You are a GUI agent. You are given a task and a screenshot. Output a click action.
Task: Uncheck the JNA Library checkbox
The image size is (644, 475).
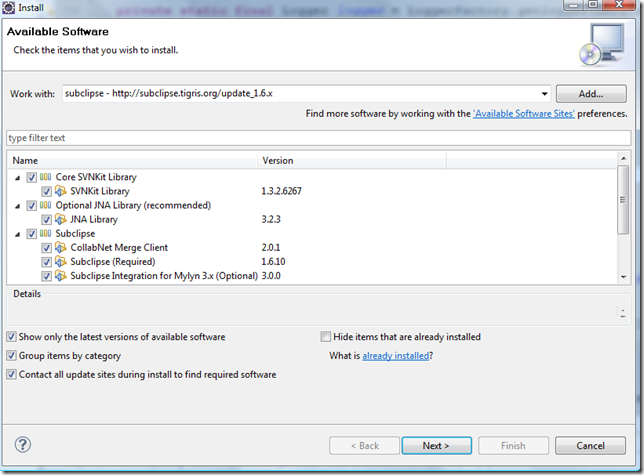(x=46, y=220)
